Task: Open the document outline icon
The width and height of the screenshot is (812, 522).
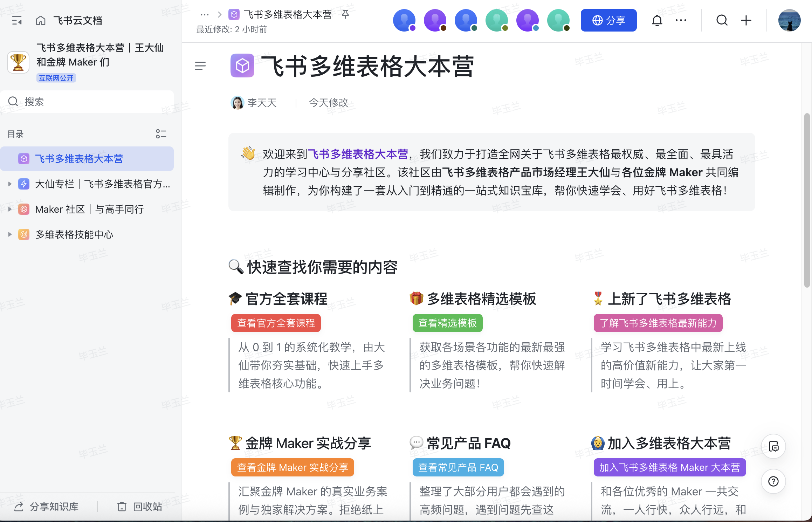Action: click(x=200, y=66)
